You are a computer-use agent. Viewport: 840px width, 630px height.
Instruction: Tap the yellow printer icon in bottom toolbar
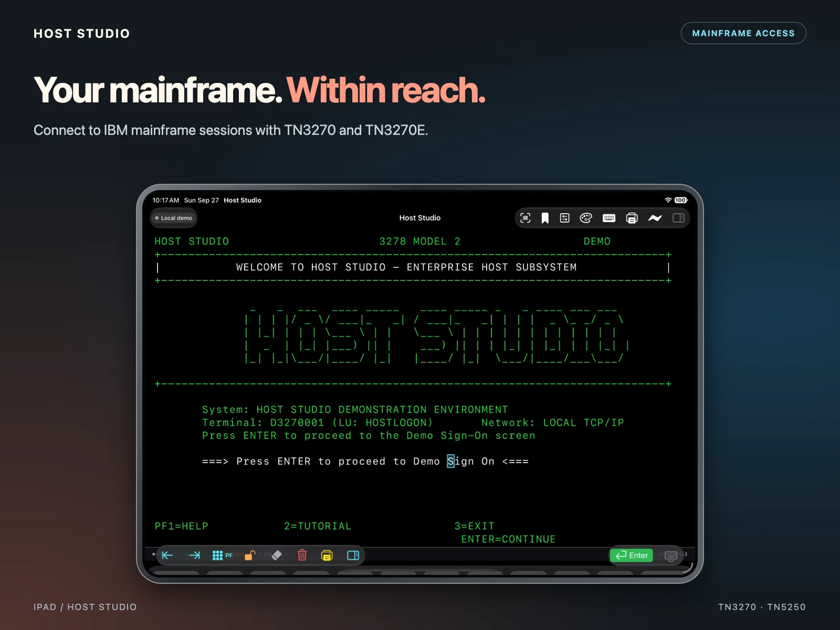pos(327,555)
